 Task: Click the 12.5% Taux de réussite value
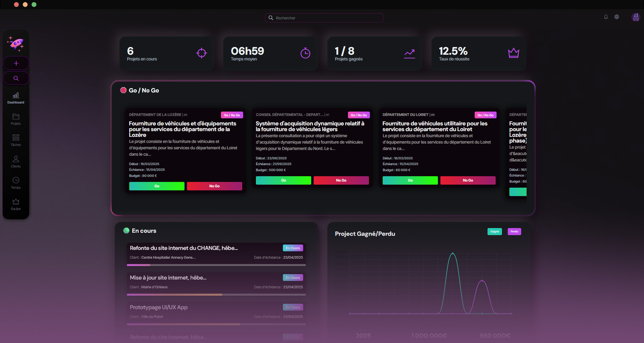[x=453, y=51]
